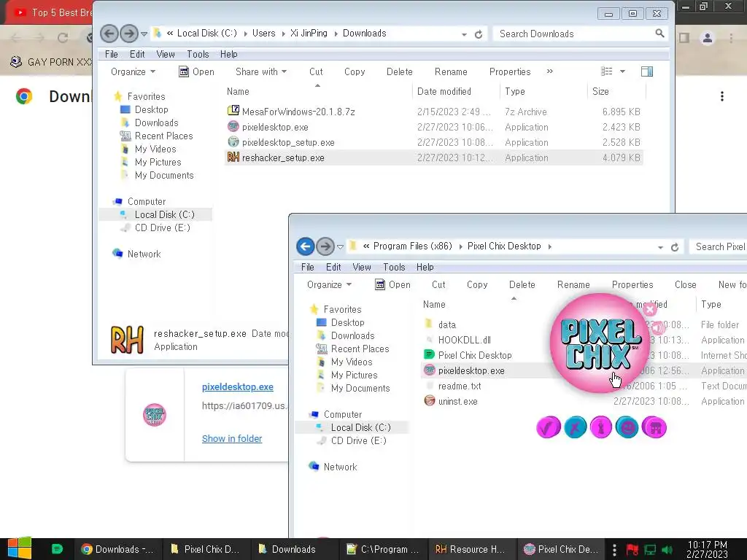Open the File menu in Pixel Chix Desktop window
Screen dimensions: 747x560
point(308,267)
